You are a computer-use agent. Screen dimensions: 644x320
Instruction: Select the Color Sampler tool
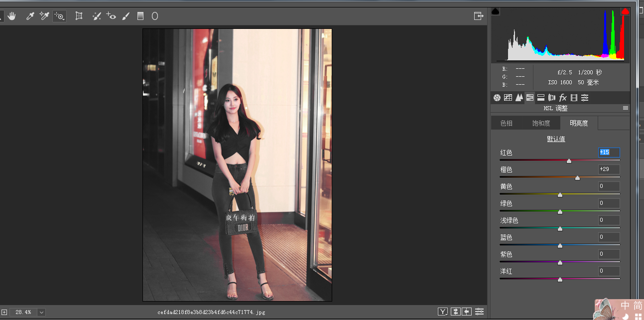point(44,16)
